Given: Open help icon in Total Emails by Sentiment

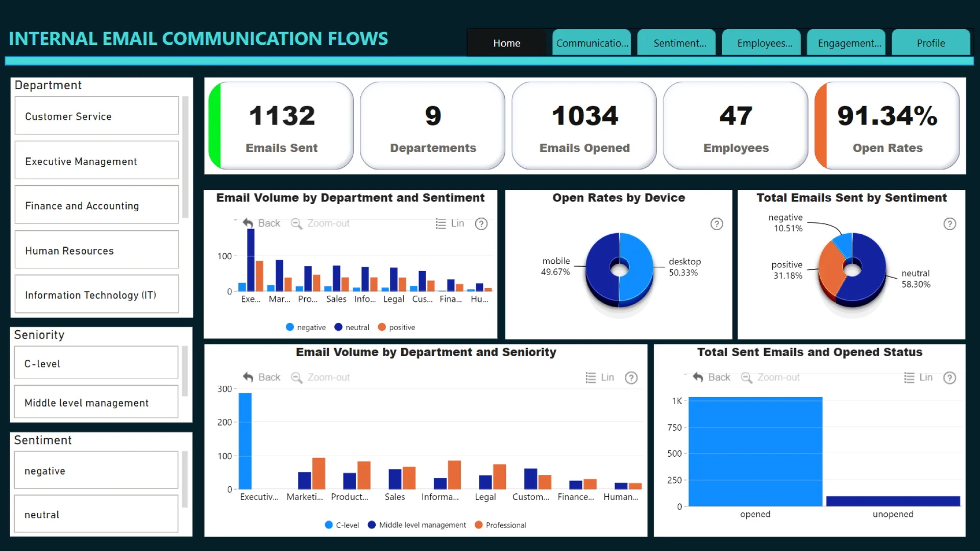Looking at the screenshot, I should tap(949, 224).
